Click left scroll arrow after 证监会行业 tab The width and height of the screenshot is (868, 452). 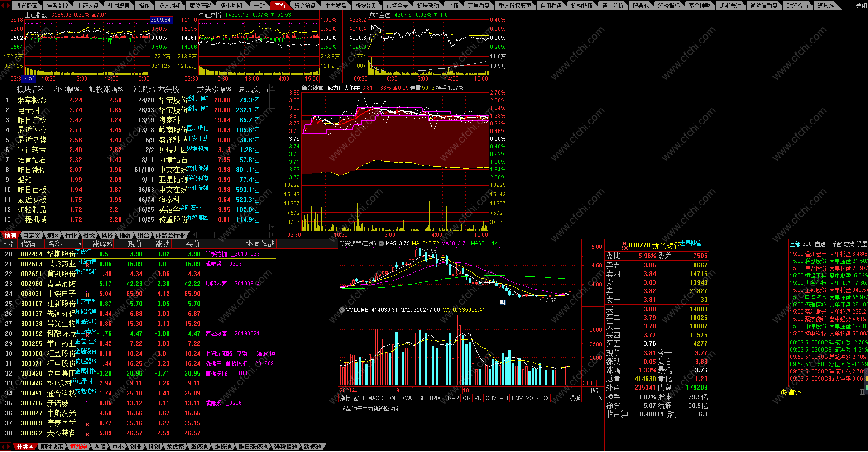coord(194,235)
